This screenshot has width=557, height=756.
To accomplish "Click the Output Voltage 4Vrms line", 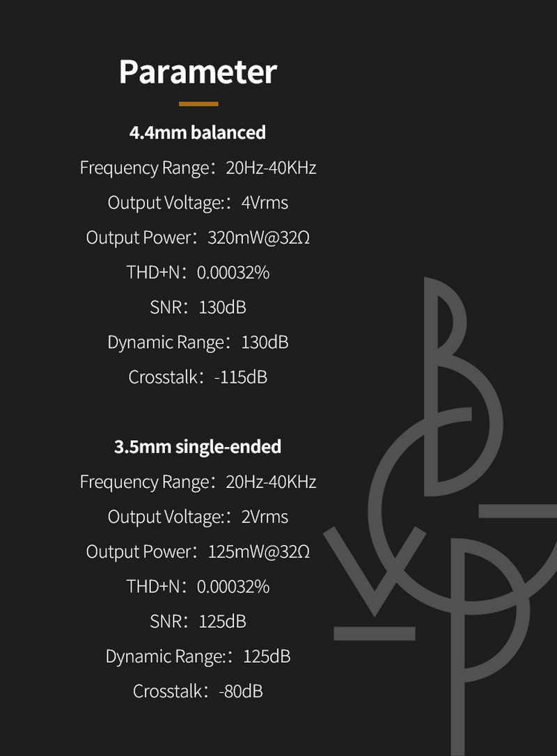I will tap(198, 203).
